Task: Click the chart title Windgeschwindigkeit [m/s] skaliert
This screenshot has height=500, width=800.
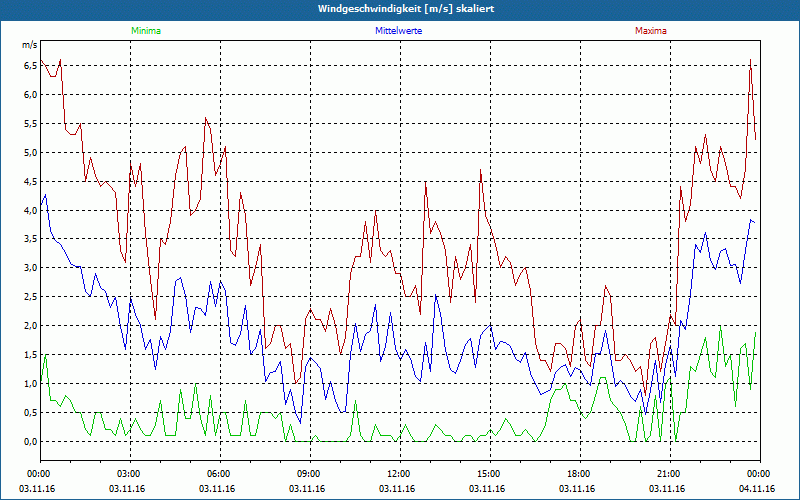Action: coord(406,9)
